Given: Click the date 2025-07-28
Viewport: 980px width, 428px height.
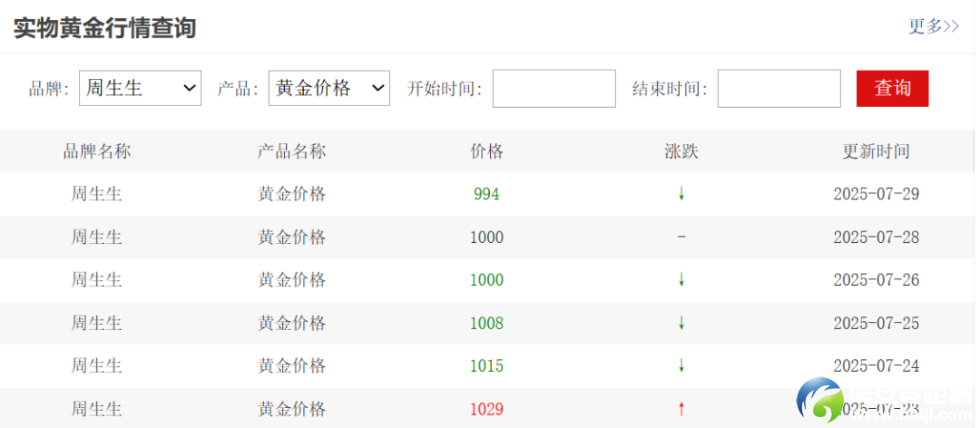Looking at the screenshot, I should (x=877, y=238).
